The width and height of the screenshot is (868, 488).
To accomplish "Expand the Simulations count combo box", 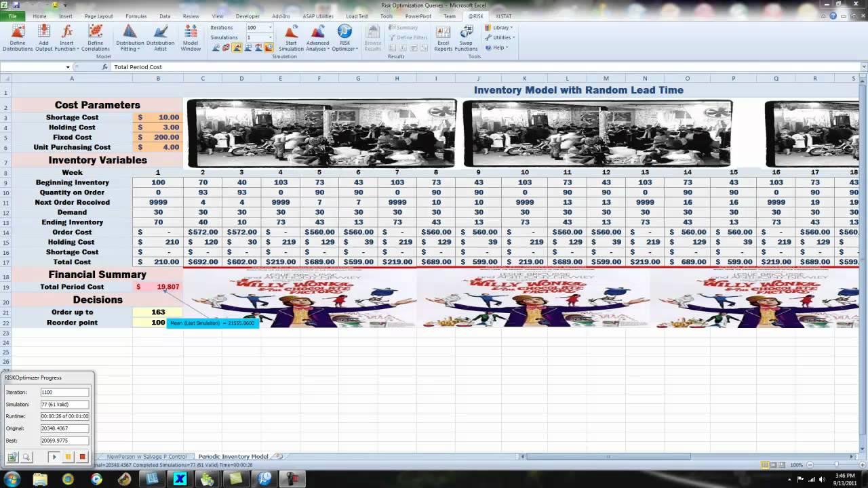I will [x=270, y=38].
